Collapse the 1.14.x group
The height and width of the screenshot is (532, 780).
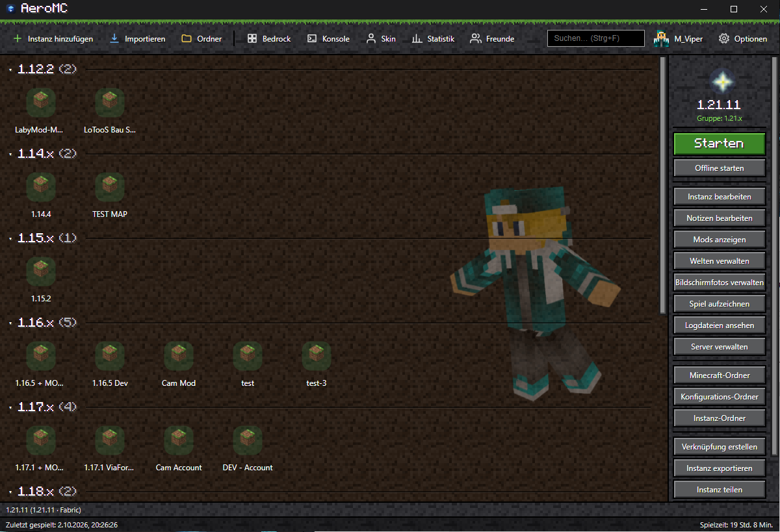(x=11, y=154)
